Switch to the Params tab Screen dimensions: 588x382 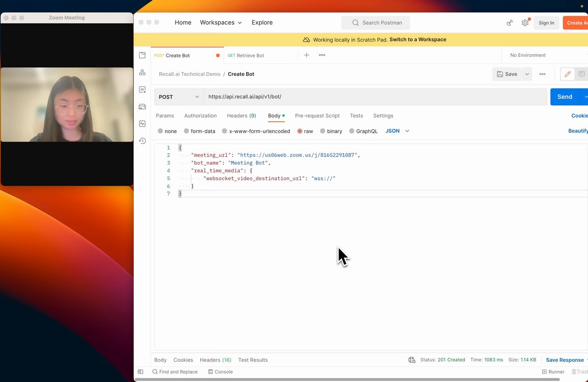coord(165,116)
